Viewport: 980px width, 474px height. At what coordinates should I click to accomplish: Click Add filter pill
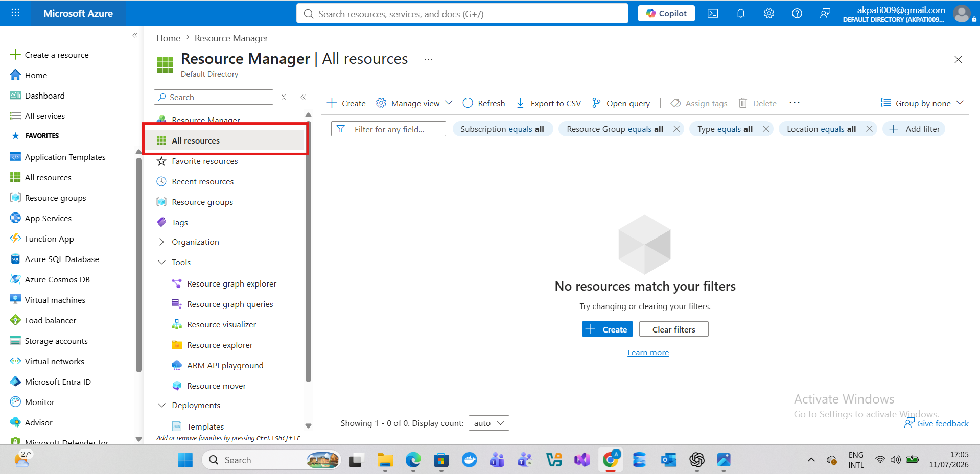point(915,129)
